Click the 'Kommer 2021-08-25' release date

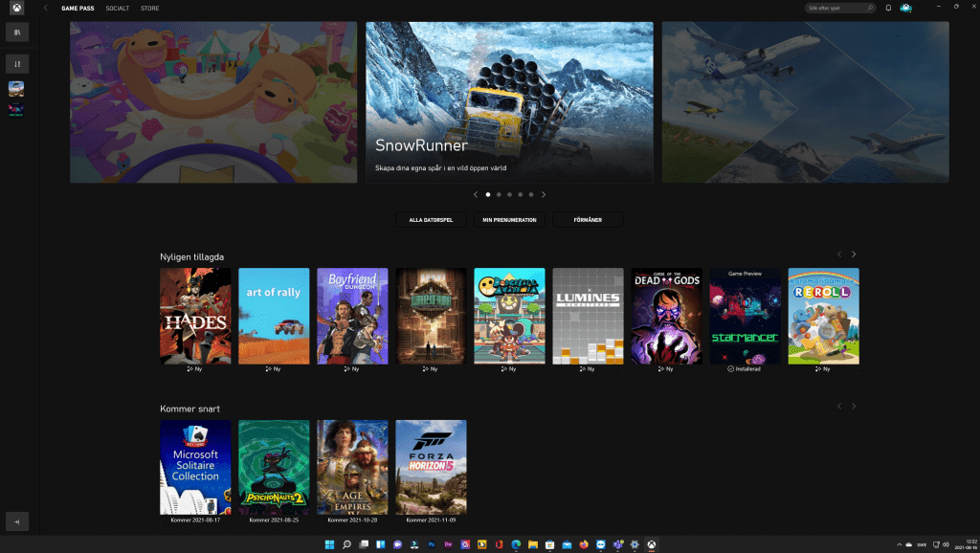point(274,520)
